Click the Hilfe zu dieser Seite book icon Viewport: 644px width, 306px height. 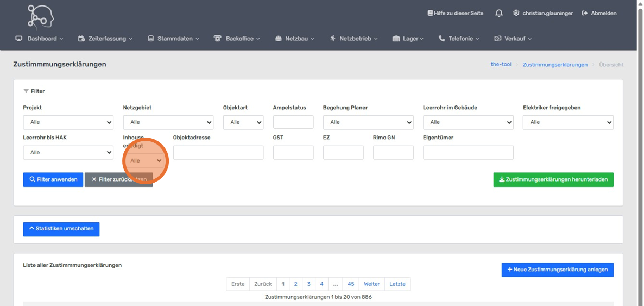(430, 13)
